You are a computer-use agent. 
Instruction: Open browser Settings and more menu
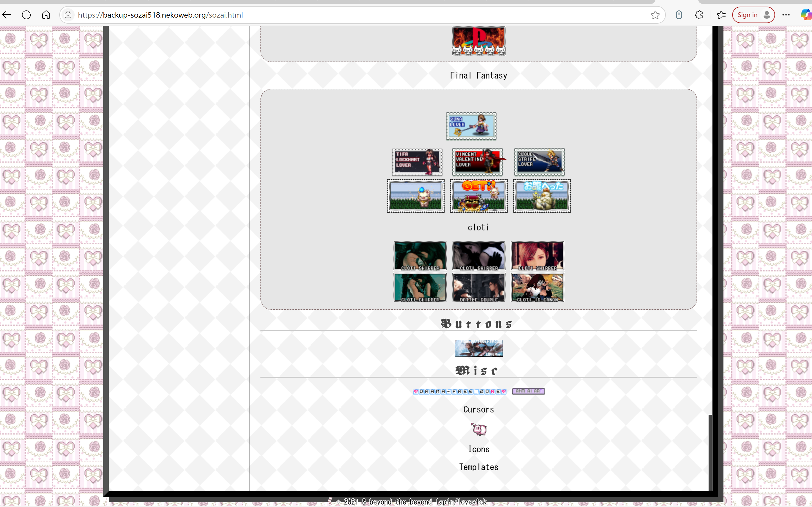coord(786,15)
